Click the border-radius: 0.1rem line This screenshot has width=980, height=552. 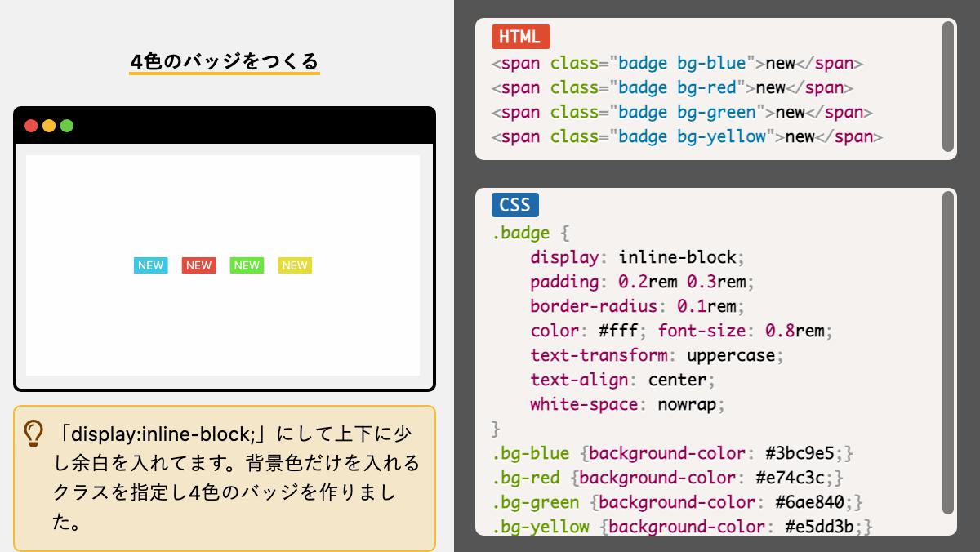[638, 307]
